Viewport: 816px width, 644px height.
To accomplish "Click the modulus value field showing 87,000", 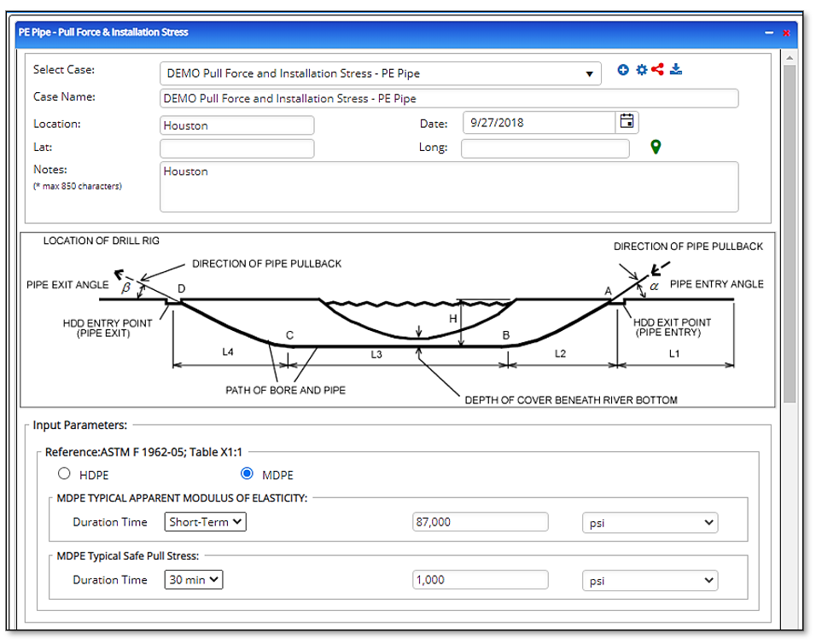I will (x=480, y=522).
